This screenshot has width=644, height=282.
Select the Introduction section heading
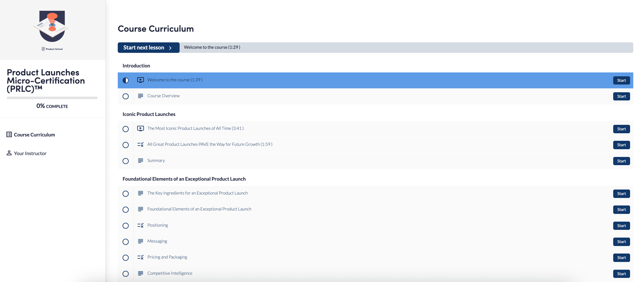pyautogui.click(x=136, y=66)
